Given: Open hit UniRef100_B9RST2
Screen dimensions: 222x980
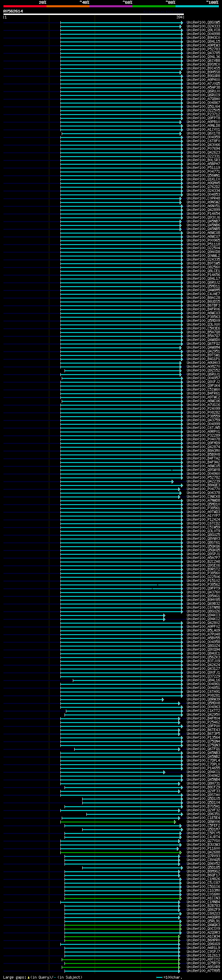Looking at the screenshot, I should coord(203,569).
